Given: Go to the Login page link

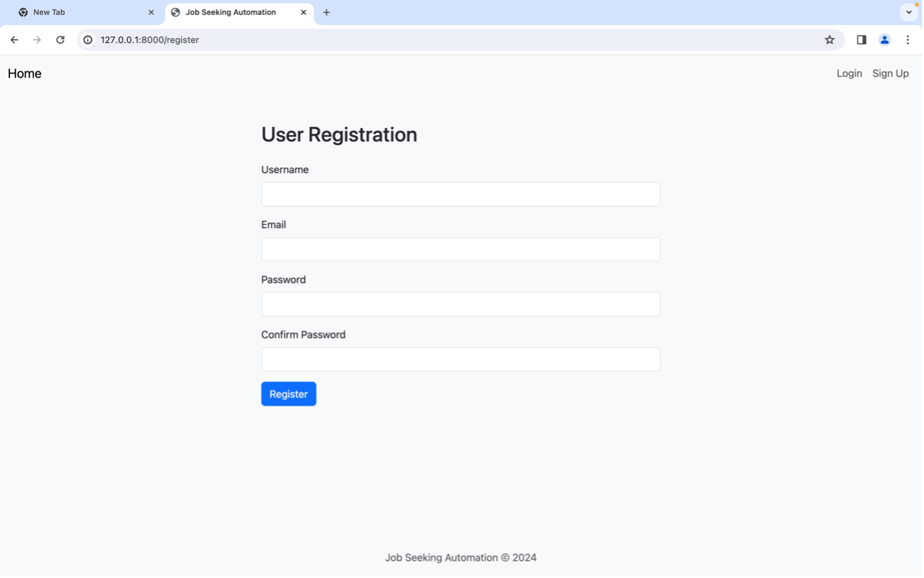Looking at the screenshot, I should pyautogui.click(x=849, y=74).
